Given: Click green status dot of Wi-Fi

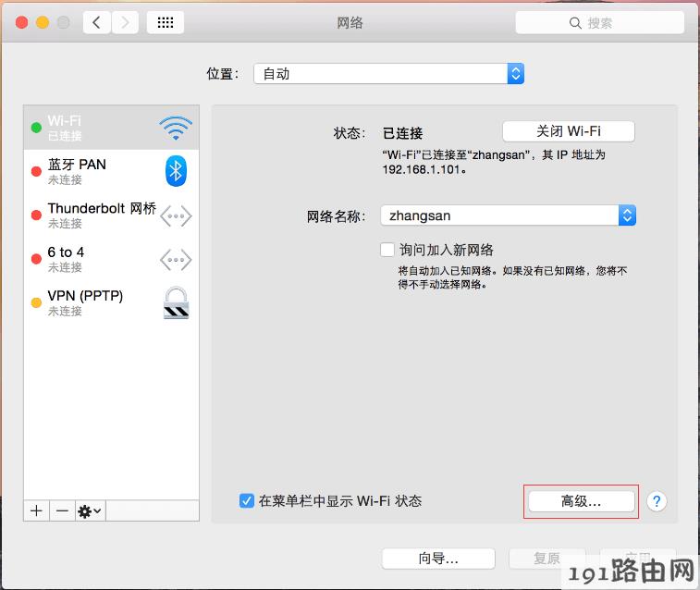Looking at the screenshot, I should pos(36,128).
